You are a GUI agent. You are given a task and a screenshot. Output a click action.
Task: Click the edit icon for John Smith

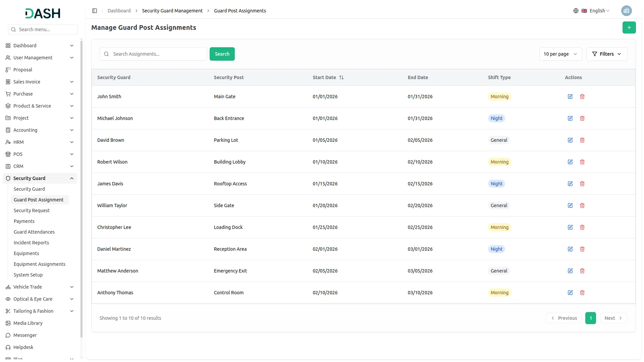tap(570, 97)
